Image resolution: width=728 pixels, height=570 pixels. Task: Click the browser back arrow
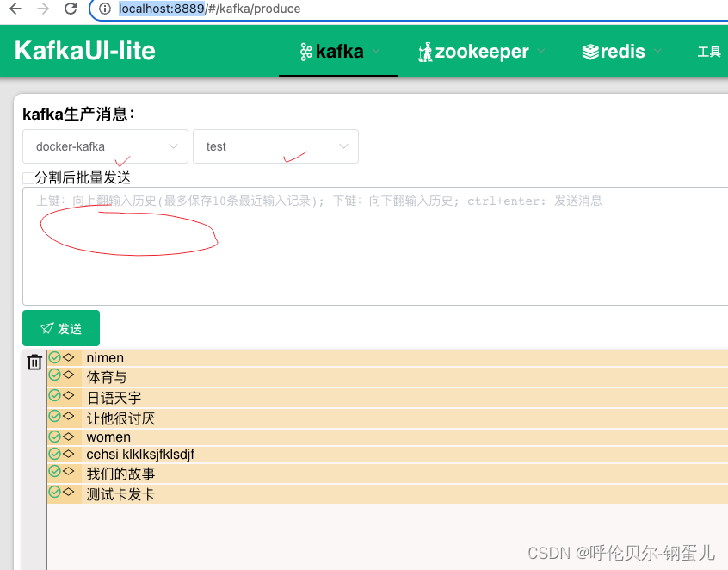15,9
